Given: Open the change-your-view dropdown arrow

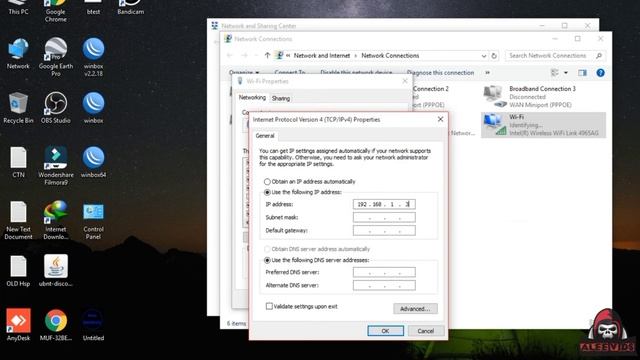Looking at the screenshot, I should click(x=566, y=73).
